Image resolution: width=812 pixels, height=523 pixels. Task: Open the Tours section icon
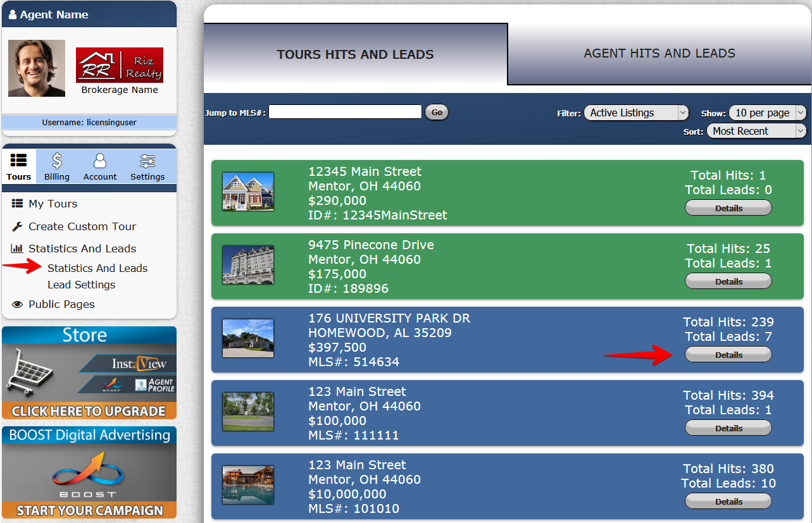[x=19, y=161]
